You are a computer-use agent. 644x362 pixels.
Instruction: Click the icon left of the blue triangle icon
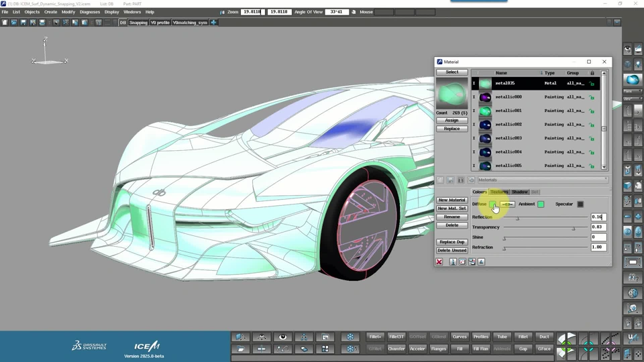tap(472, 262)
